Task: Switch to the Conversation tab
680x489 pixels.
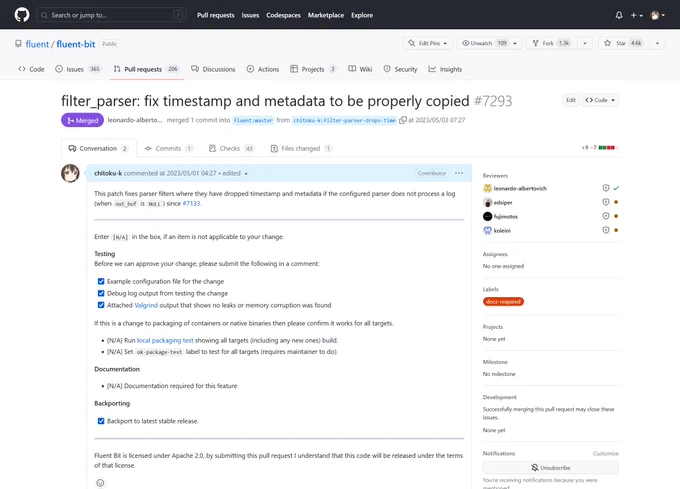Action: coord(99,148)
